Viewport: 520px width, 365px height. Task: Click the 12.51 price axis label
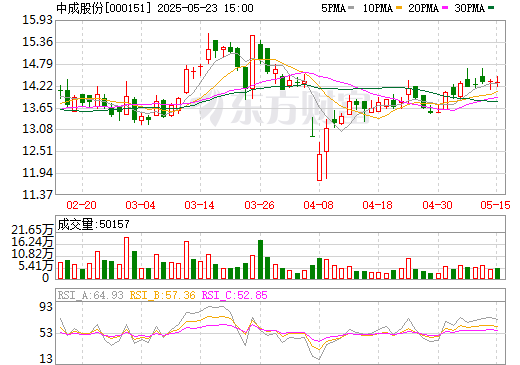point(38,151)
